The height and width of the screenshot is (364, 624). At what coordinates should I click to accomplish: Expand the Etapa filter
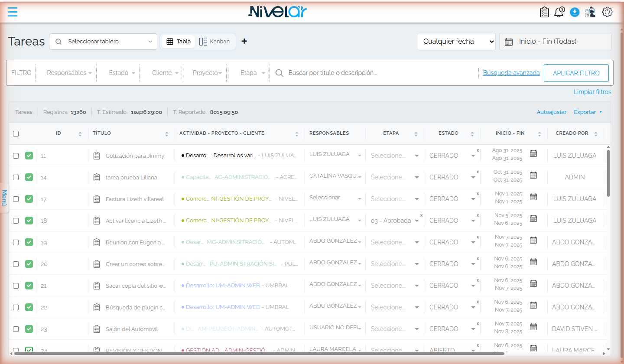(x=253, y=73)
